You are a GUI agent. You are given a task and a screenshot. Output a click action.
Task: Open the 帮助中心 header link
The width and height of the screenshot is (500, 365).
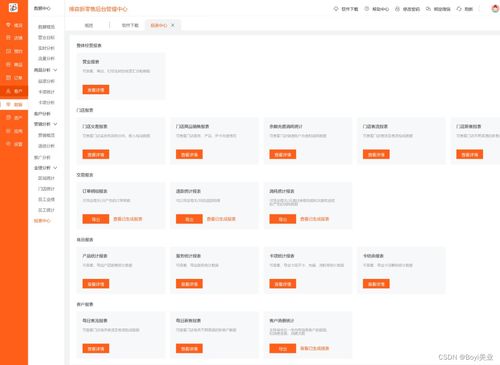point(377,9)
